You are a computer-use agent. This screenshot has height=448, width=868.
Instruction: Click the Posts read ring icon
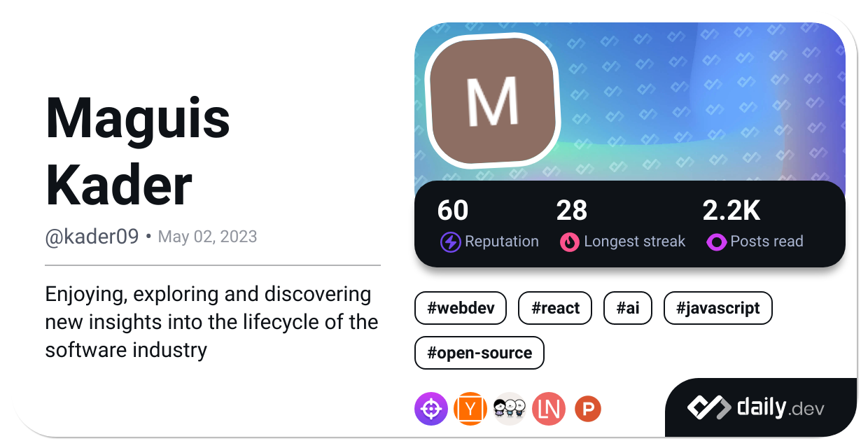coord(716,242)
